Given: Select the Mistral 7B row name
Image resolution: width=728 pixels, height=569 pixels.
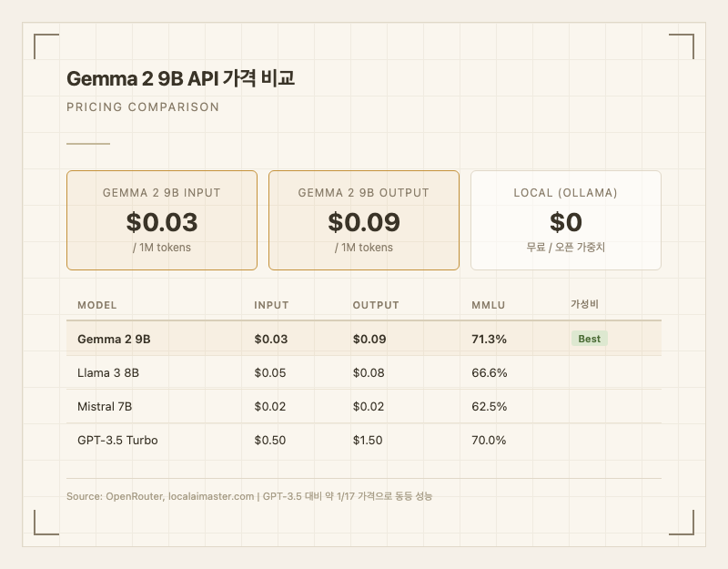Looking at the screenshot, I should click(x=105, y=406).
